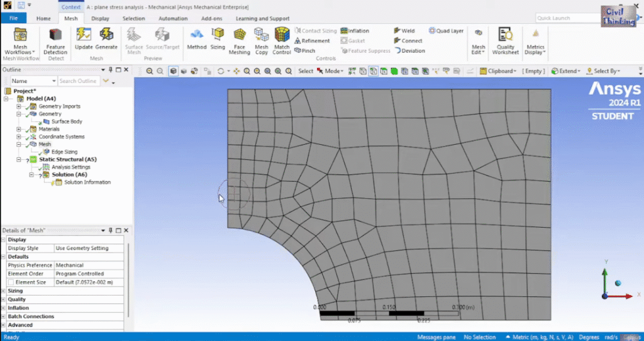Open the File menu
The height and width of the screenshot is (341, 644).
[x=13, y=19]
